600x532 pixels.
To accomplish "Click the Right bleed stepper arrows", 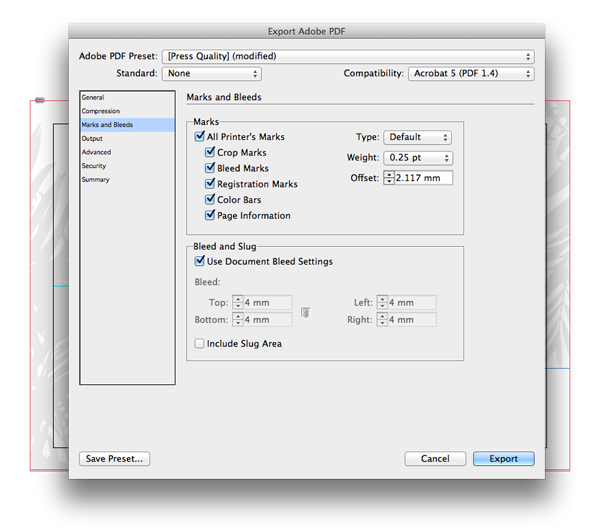I will [x=382, y=320].
